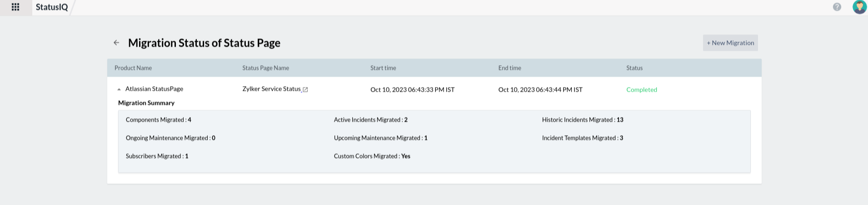Select the Atlassian StatusPage product name
The height and width of the screenshot is (205, 868).
click(x=154, y=89)
